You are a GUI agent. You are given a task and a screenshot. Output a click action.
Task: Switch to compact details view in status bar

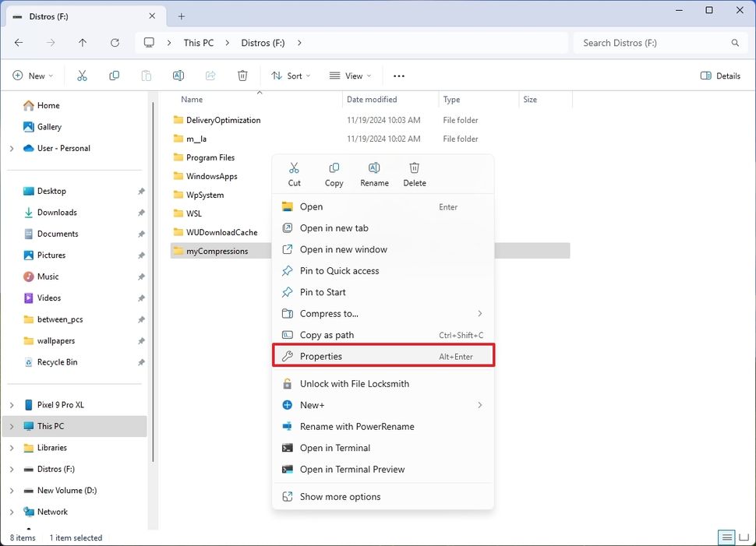(726, 537)
